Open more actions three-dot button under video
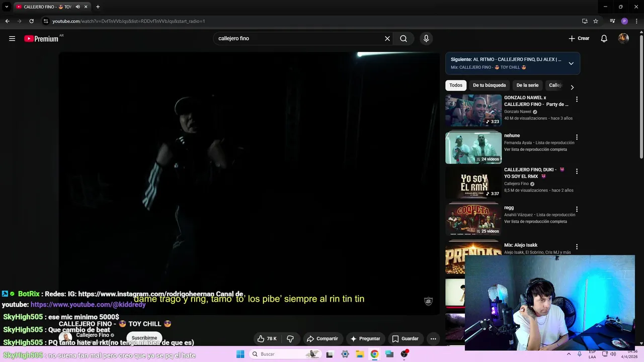 coord(433,339)
